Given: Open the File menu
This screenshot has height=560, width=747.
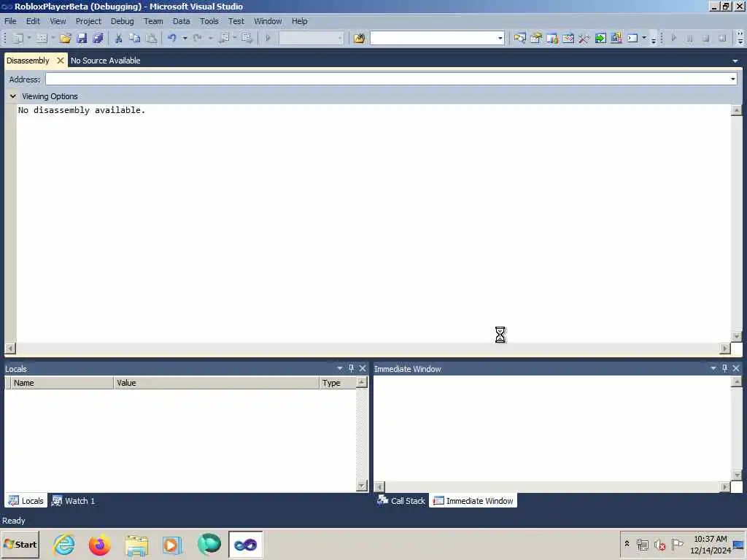Looking at the screenshot, I should 10,21.
